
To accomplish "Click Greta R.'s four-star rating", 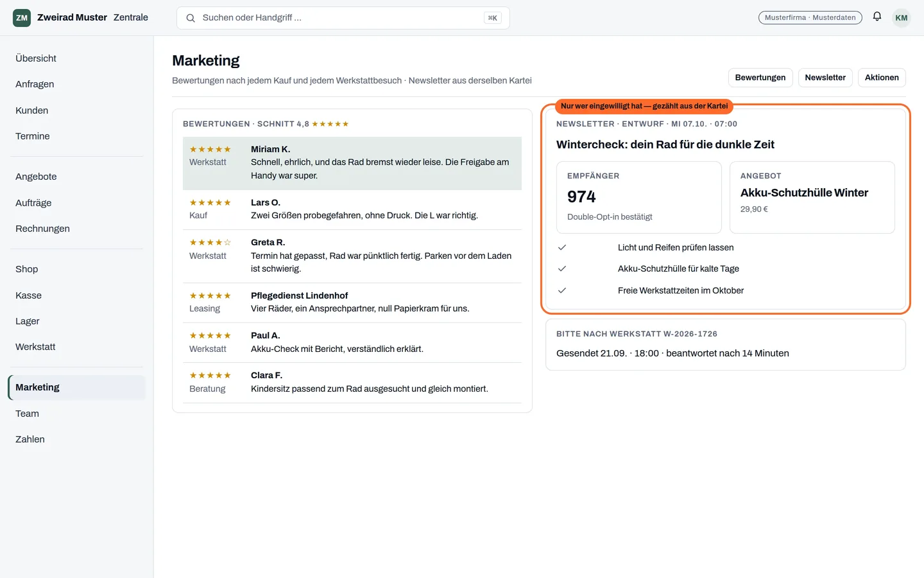I will click(210, 242).
